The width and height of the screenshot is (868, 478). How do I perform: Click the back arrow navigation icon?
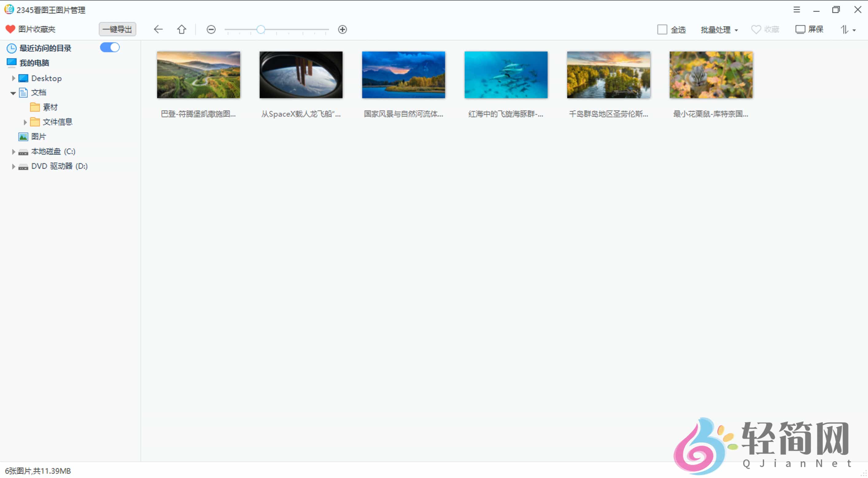tap(158, 29)
